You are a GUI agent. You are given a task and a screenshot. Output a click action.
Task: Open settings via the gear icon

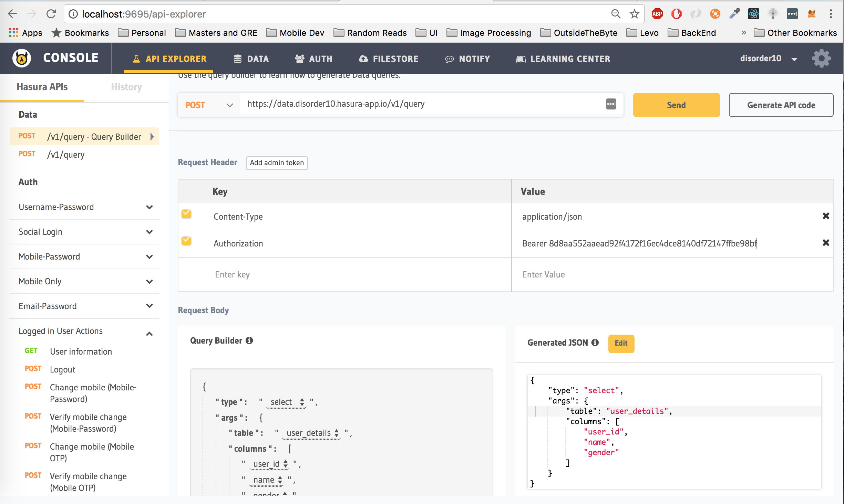point(822,59)
